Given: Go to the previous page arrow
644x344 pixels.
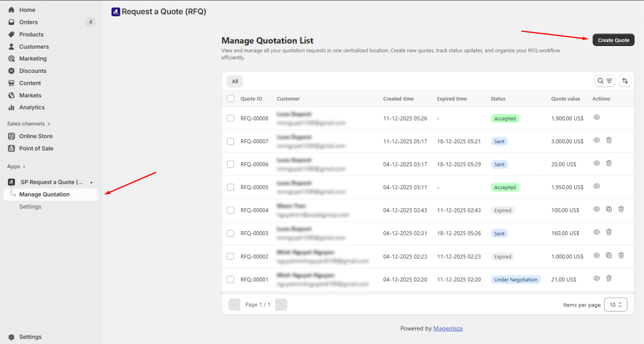Looking at the screenshot, I should point(234,304).
